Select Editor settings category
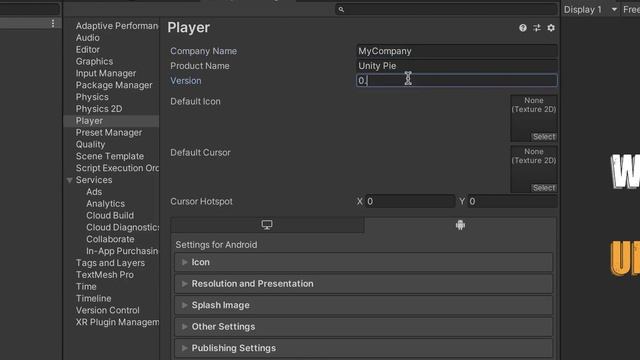Image resolution: width=640 pixels, height=360 pixels. (87, 49)
